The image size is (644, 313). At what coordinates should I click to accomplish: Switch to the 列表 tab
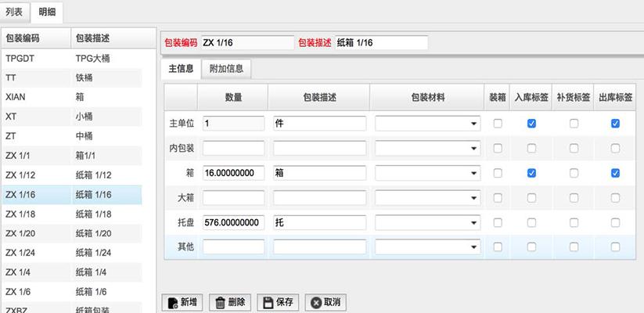pos(14,12)
